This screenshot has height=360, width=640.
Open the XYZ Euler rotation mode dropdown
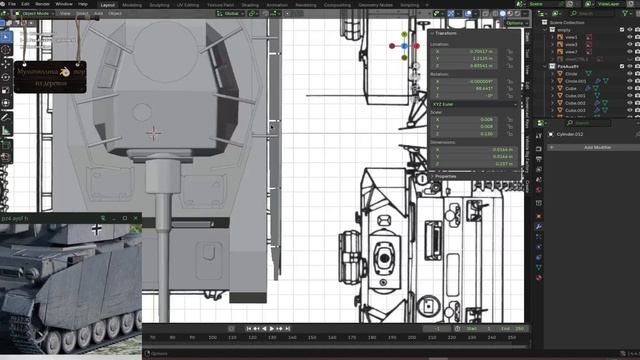[x=475, y=104]
